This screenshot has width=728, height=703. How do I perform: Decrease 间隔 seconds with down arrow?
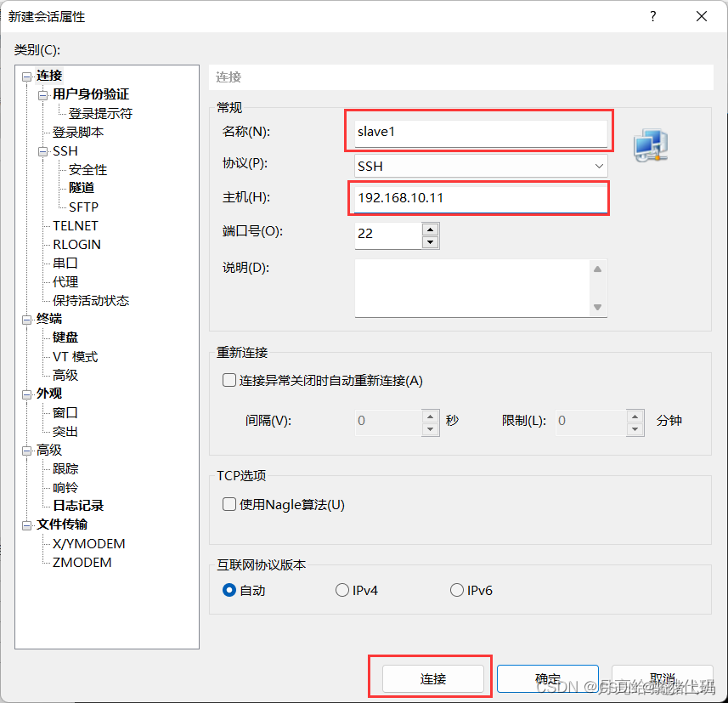coord(431,429)
